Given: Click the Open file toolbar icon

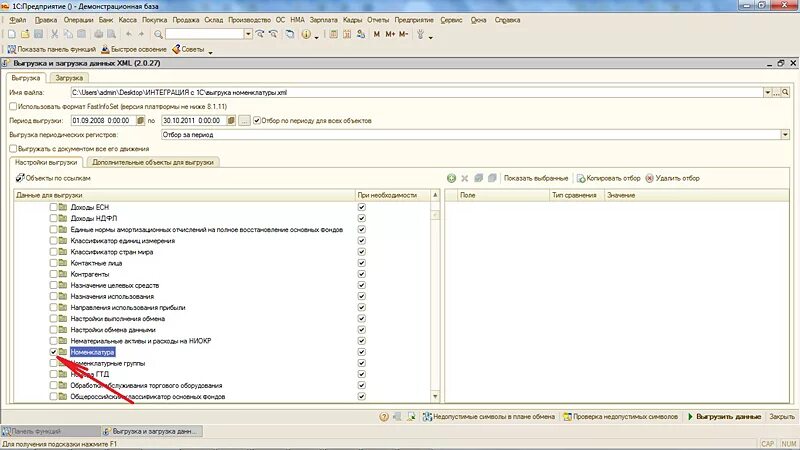Looking at the screenshot, I should 25,34.
